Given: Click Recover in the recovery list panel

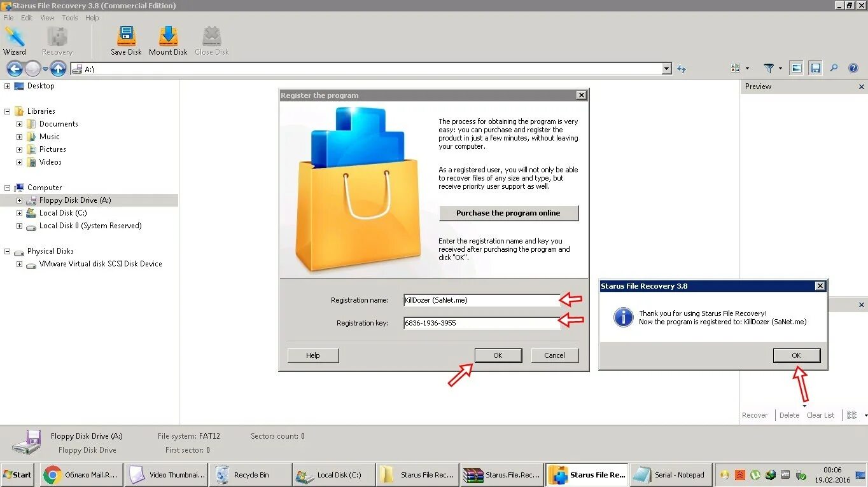Looking at the screenshot, I should (755, 415).
